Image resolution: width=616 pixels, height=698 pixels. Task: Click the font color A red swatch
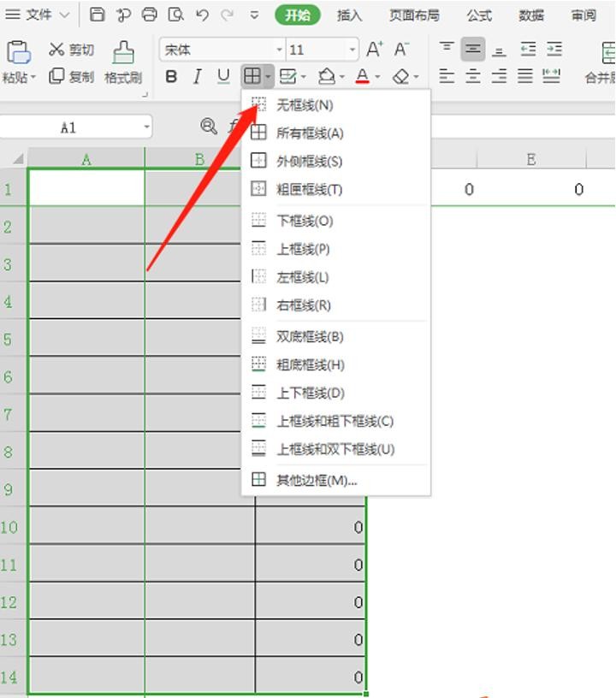(362, 77)
